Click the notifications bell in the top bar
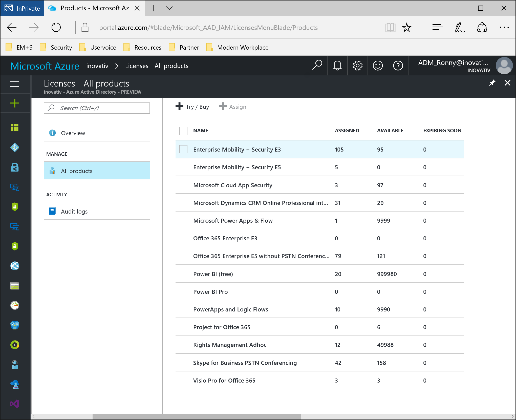 pyautogui.click(x=337, y=66)
